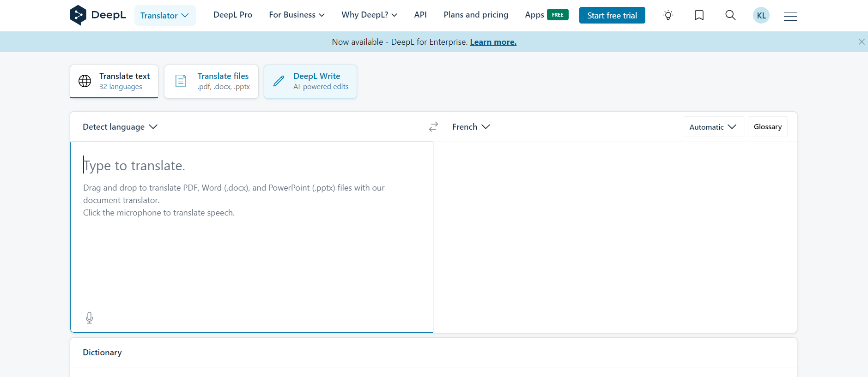The image size is (868, 377).
Task: Click Start free trial button
Action: coord(612,15)
